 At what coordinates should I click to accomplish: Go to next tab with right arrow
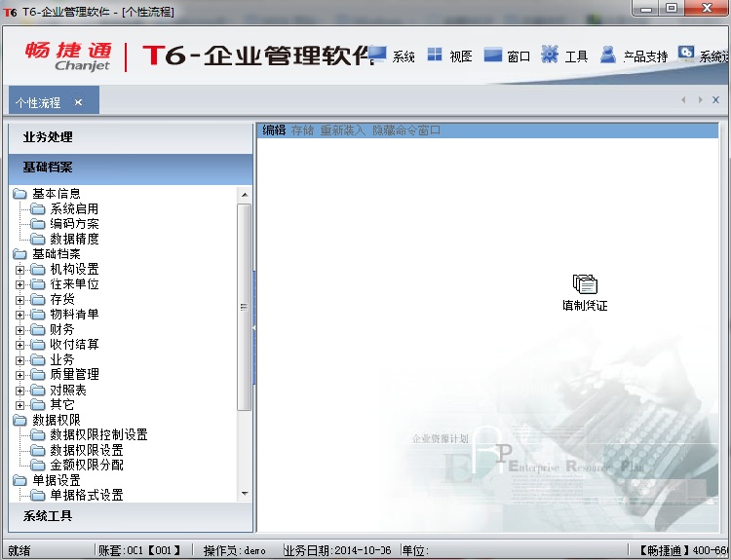[700, 99]
